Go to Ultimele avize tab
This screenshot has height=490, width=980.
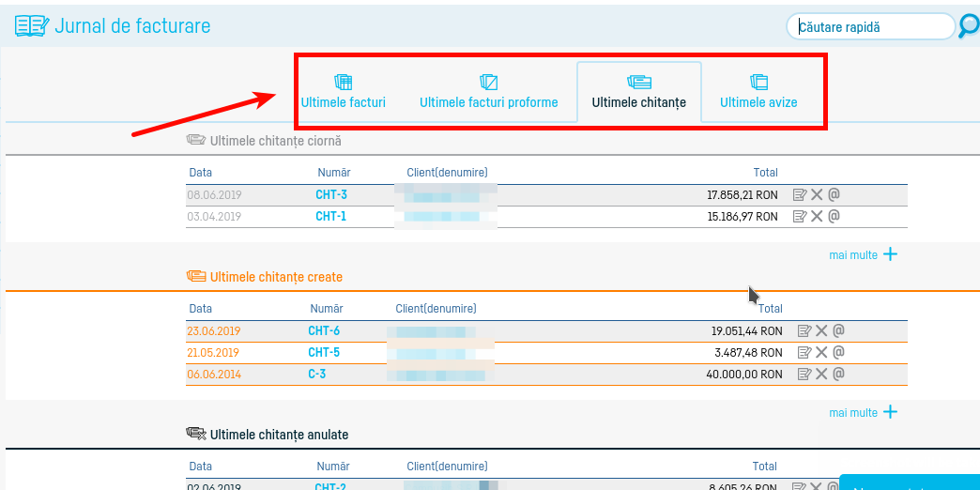pyautogui.click(x=758, y=92)
